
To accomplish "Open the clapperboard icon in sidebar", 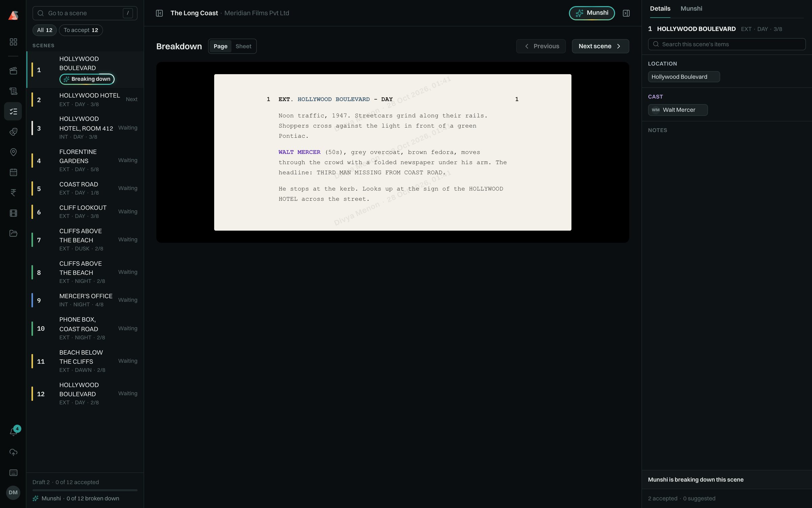I will (x=13, y=71).
